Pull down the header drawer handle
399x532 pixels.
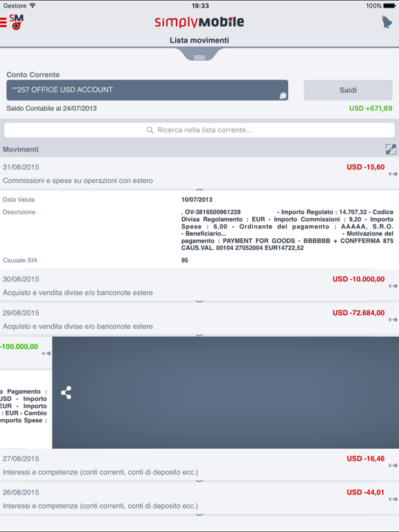[x=199, y=56]
